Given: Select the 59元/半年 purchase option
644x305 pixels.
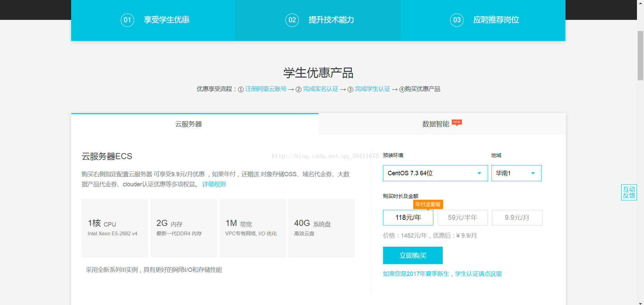Looking at the screenshot, I should (x=463, y=217).
